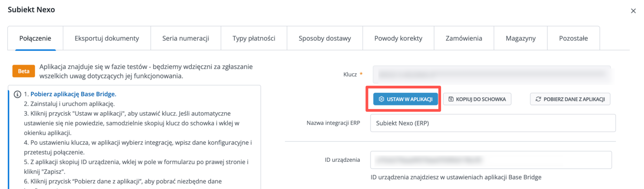
Task: Open the Powody korekty tab
Action: [398, 38]
